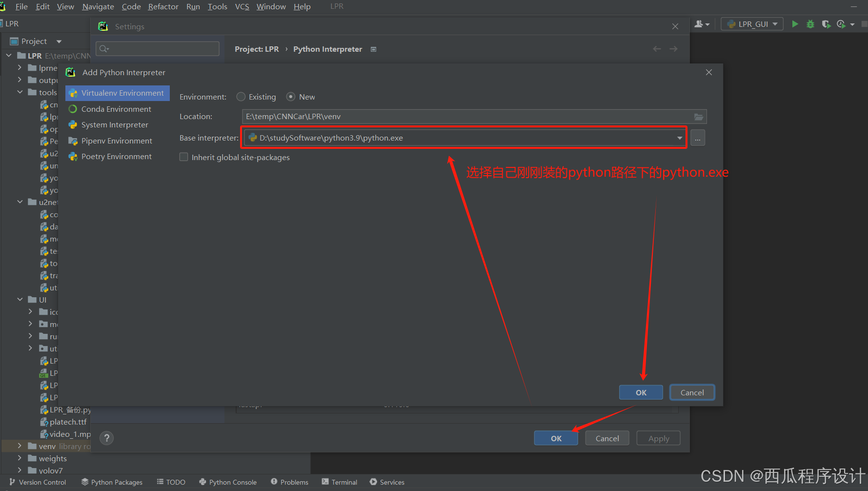Open the File menu
The height and width of the screenshot is (491, 868).
(x=21, y=6)
